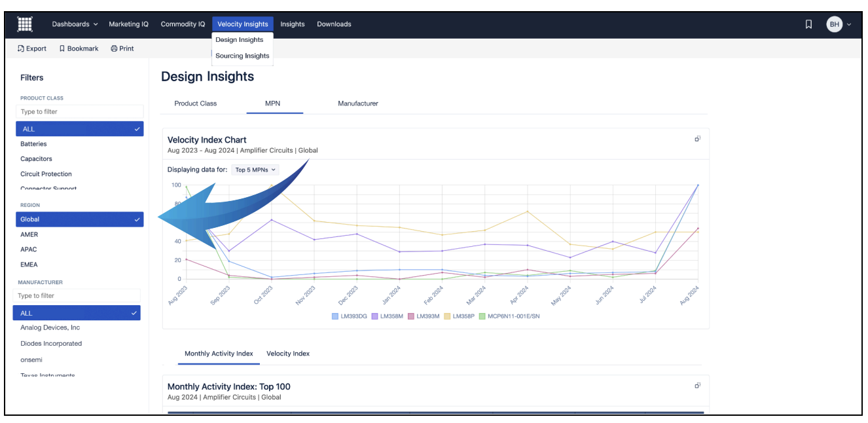Click the bookmark icon in the top-right header

[x=808, y=24]
